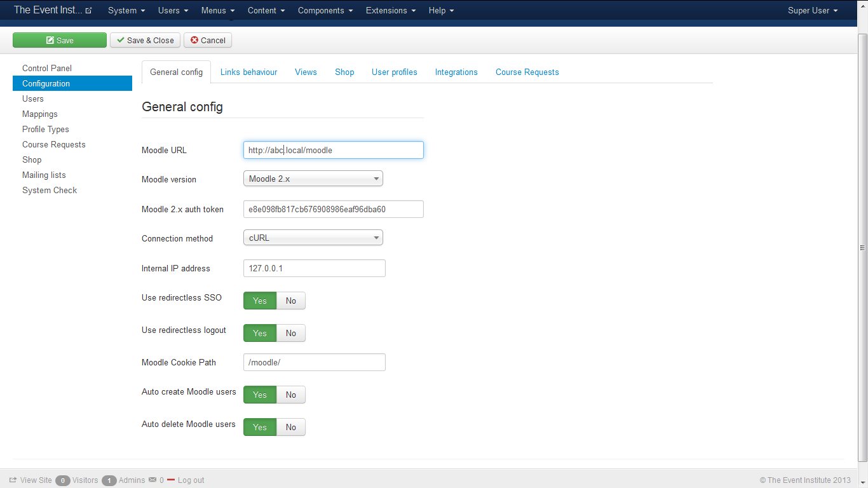Click the messages envelope icon in footer

pyautogui.click(x=153, y=480)
